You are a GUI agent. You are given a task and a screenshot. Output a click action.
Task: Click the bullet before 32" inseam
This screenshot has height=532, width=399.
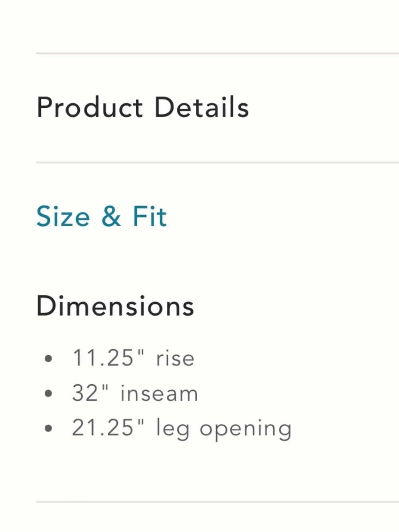[49, 394]
